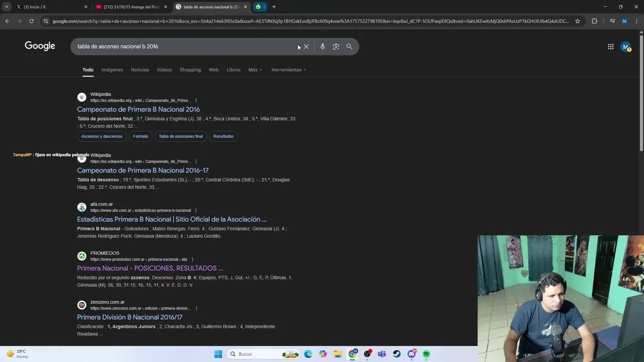Switch to the Noticias results tab
Viewport: 644px width, 362px height.
point(140,70)
